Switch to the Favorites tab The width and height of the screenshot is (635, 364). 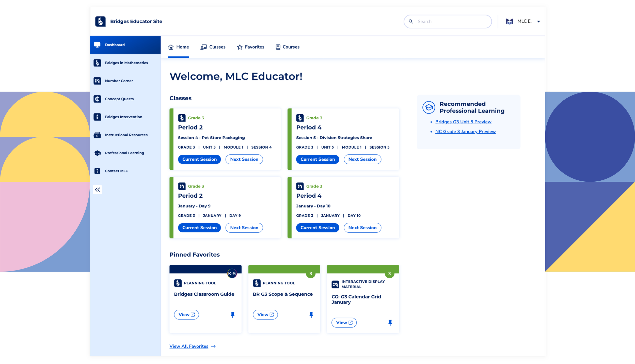point(250,47)
